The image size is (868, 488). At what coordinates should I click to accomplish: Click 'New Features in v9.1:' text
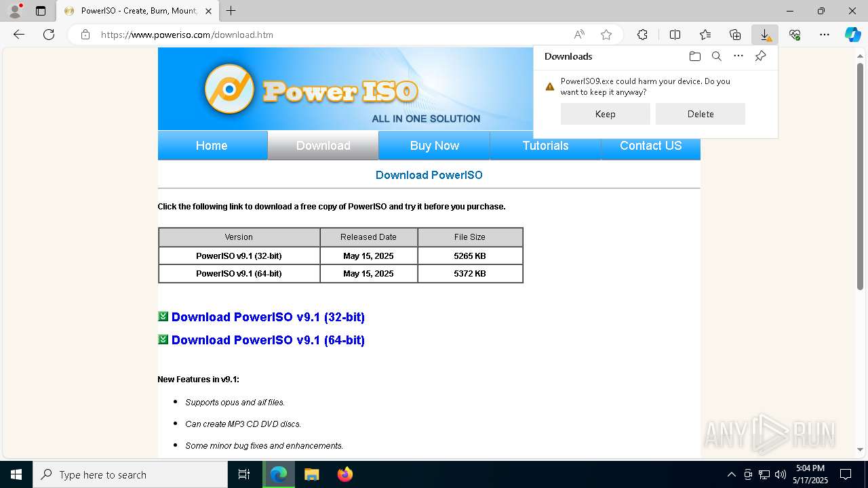click(x=198, y=380)
